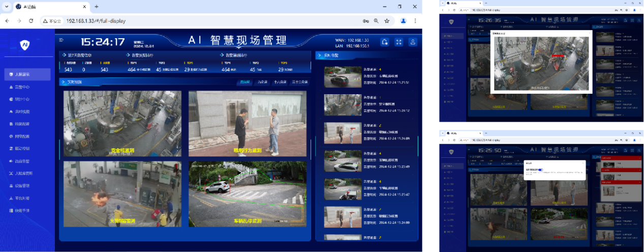Click the alarm bell icon in the dashboard header
The image size is (644, 252).
[x=385, y=42]
